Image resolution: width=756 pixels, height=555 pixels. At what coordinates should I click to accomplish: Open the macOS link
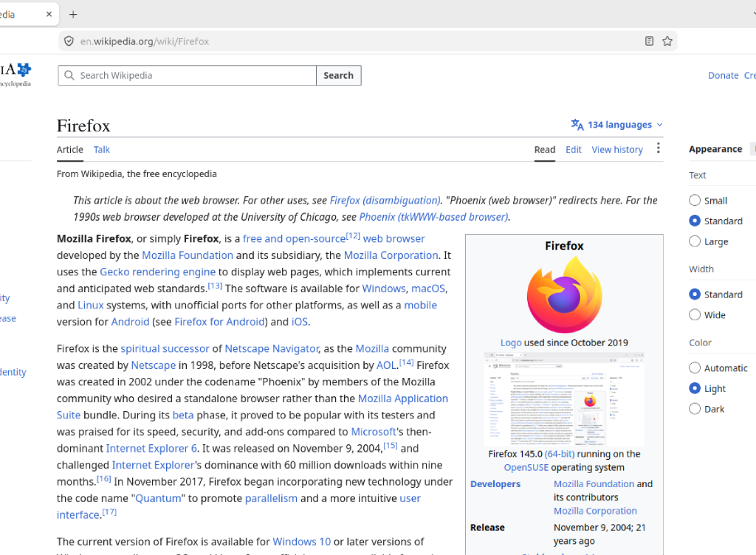click(x=428, y=289)
